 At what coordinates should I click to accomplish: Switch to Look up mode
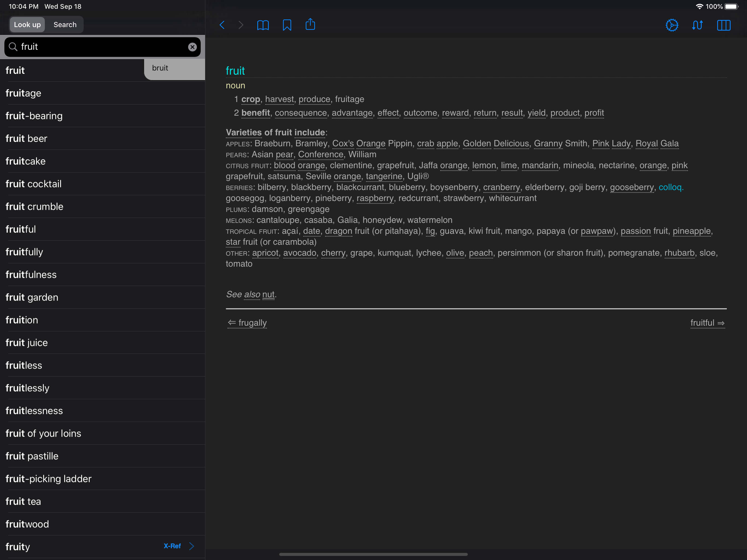(x=27, y=25)
